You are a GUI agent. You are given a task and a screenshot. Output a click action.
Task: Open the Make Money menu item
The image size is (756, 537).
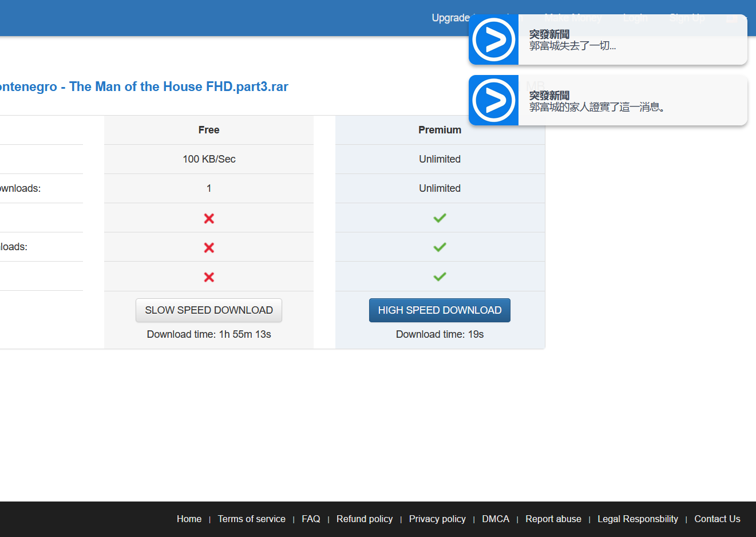(x=573, y=18)
